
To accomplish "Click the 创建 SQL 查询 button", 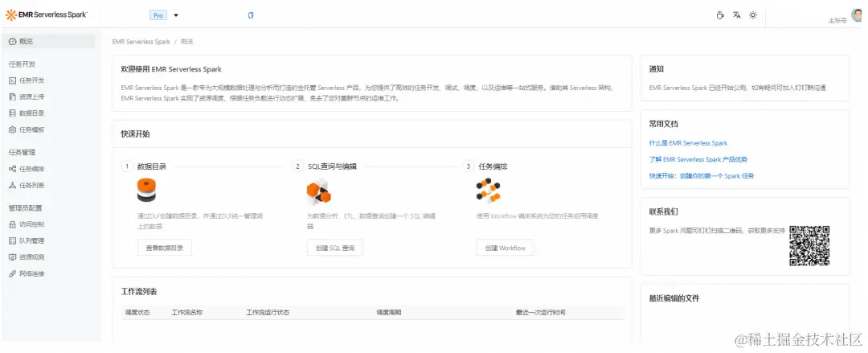I will [x=335, y=248].
